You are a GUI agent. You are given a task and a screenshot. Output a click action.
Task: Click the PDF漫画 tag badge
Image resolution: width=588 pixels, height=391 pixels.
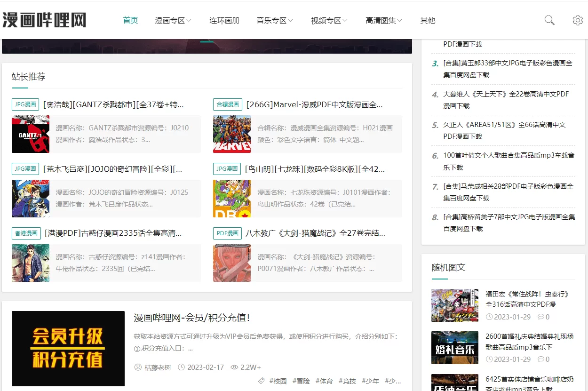coord(227,233)
